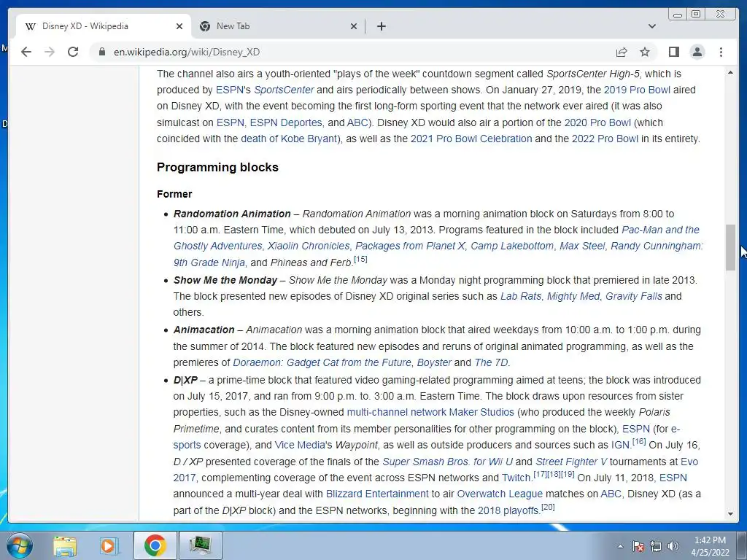Bookmark this page with star
Screen dimensions: 747x560
click(645, 52)
